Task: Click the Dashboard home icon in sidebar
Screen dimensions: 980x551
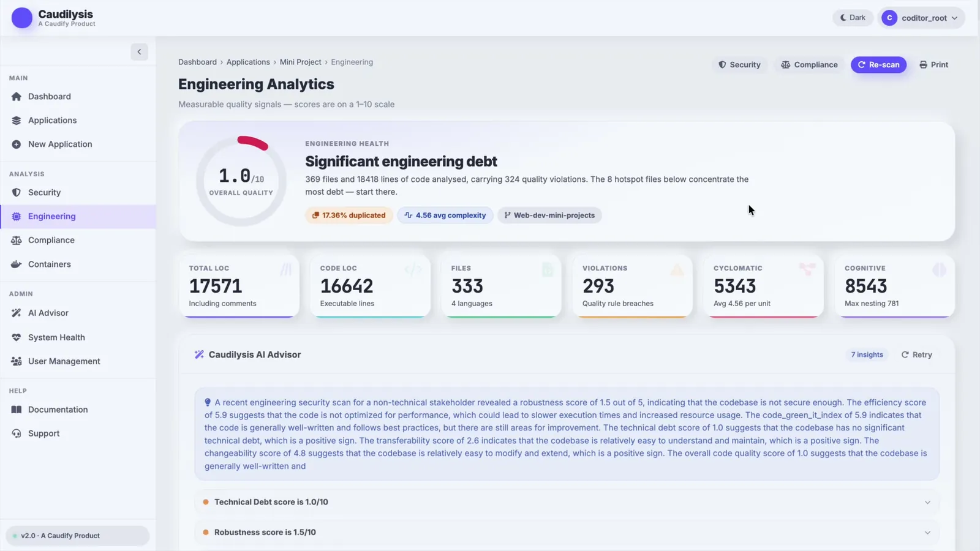Action: click(x=17, y=97)
